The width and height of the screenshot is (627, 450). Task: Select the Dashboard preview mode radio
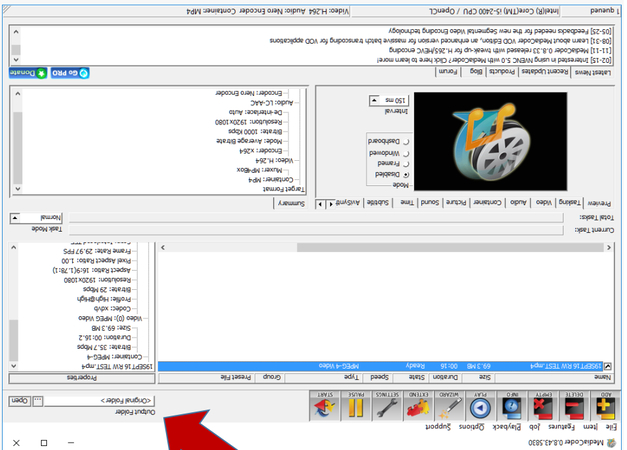pos(407,142)
